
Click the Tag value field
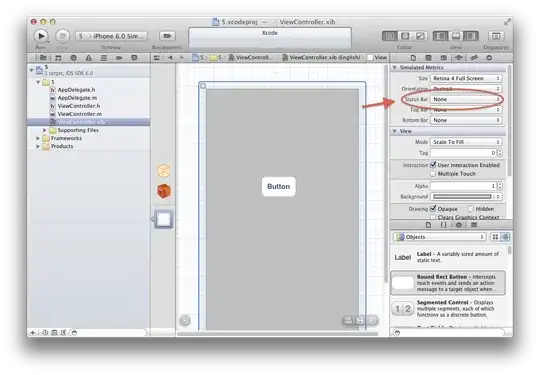[463, 153]
